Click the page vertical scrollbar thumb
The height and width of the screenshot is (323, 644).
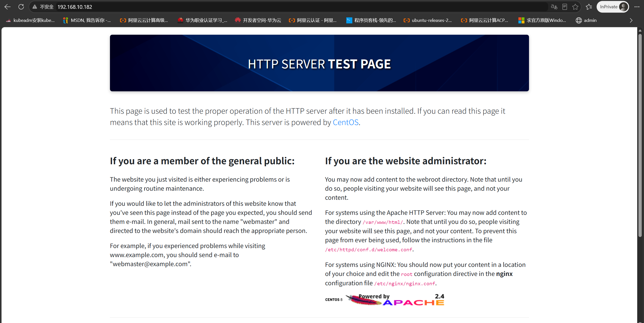[x=640, y=136]
